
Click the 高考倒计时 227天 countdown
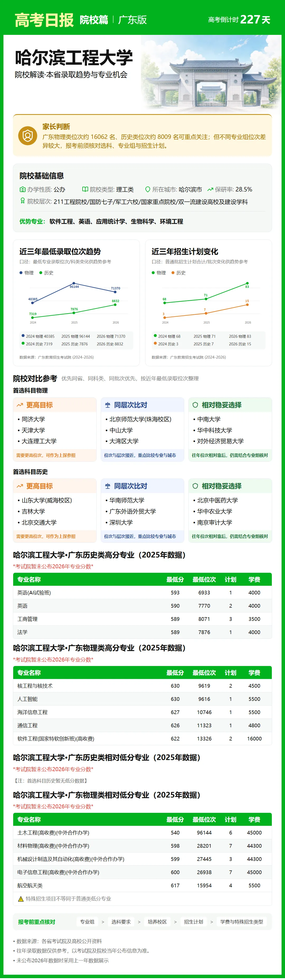[239, 19]
